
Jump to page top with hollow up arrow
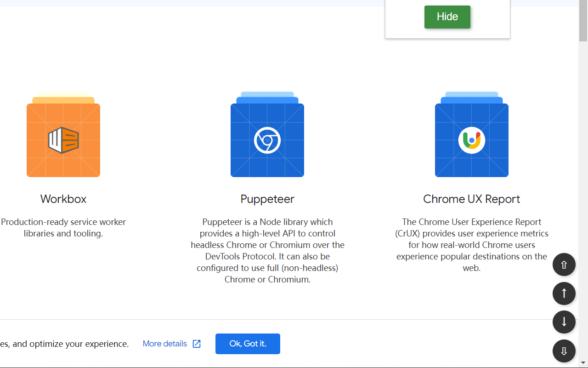tap(564, 264)
